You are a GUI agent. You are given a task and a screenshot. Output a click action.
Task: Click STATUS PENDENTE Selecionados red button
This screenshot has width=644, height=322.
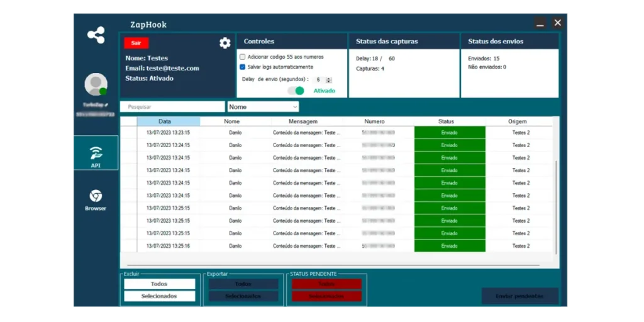(326, 296)
